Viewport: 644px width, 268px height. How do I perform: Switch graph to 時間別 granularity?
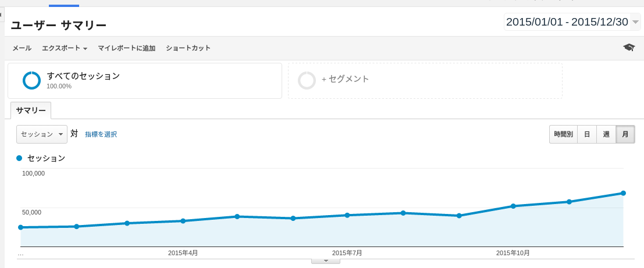coord(563,134)
